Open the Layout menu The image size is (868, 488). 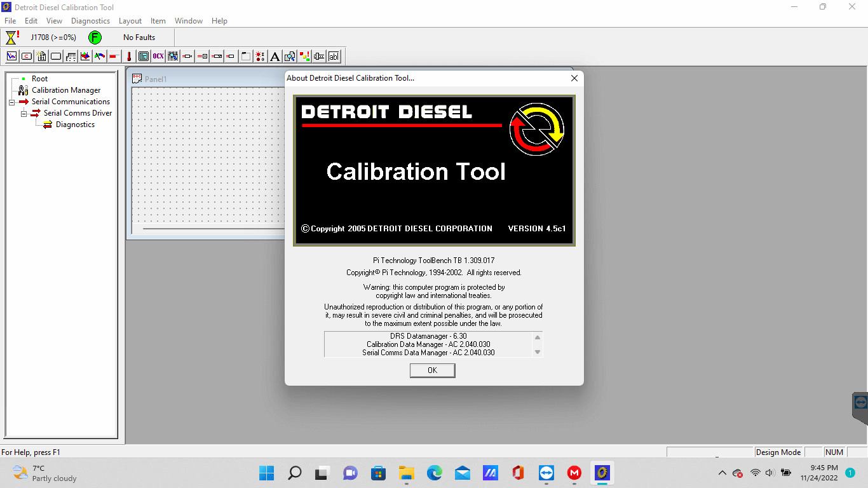point(130,20)
